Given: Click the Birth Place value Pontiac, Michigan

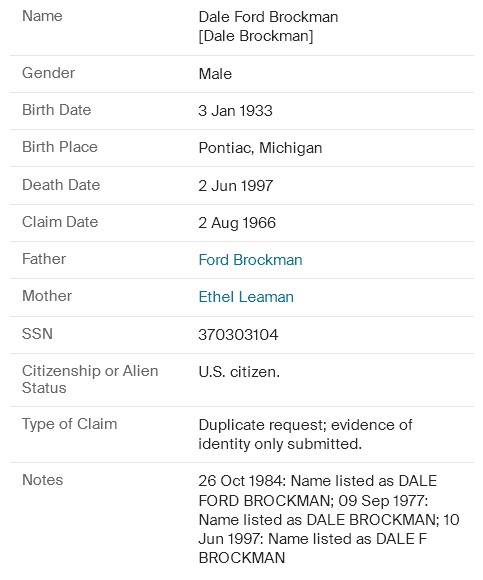Looking at the screenshot, I should (x=260, y=148).
